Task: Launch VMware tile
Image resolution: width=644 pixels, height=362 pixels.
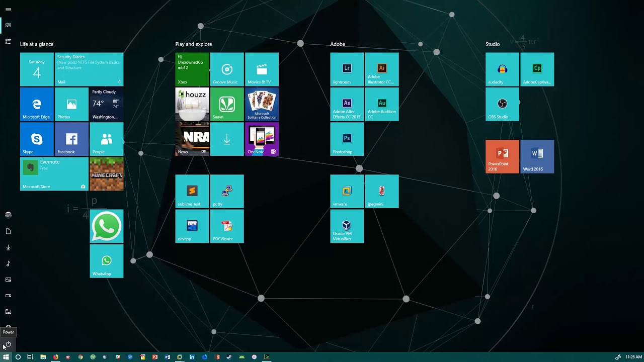Action: coord(347,192)
